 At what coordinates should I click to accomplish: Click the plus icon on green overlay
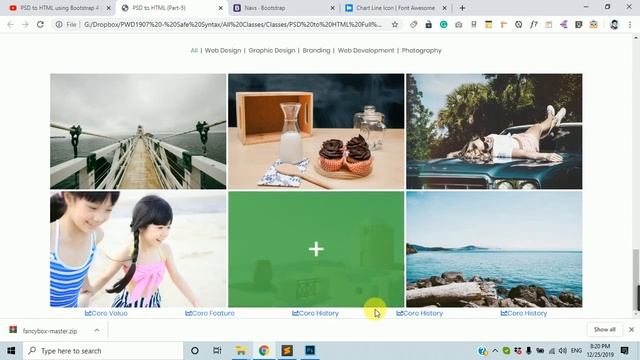(x=316, y=249)
